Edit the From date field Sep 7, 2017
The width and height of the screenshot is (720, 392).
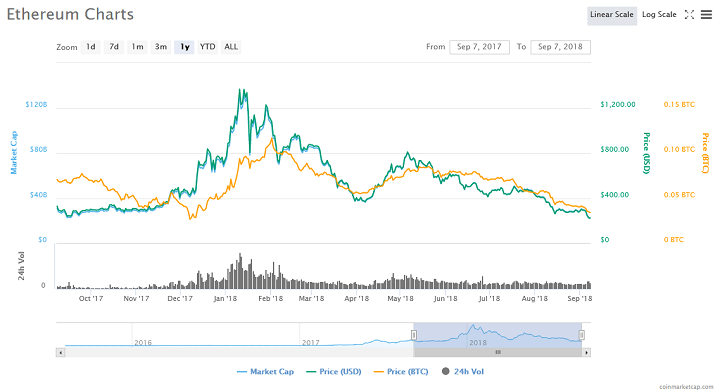coord(479,47)
